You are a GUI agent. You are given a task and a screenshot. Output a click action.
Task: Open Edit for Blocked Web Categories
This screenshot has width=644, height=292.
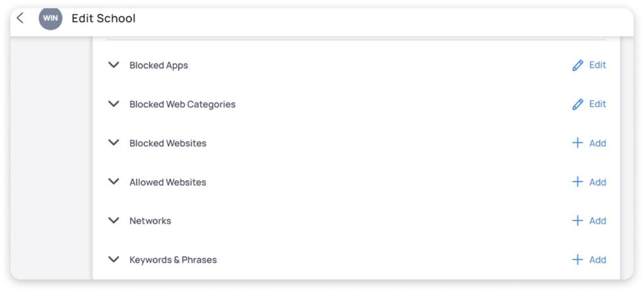597,104
